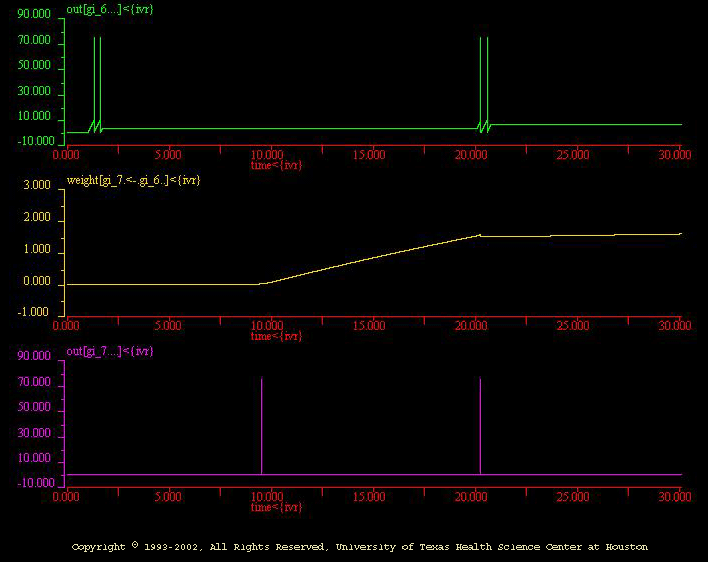Click the rising ramp of the yellow weight curve
This screenshot has width=708, height=562.
370,259
